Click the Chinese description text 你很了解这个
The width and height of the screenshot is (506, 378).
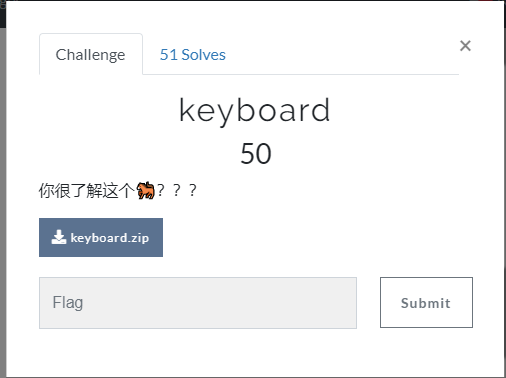[x=87, y=191]
